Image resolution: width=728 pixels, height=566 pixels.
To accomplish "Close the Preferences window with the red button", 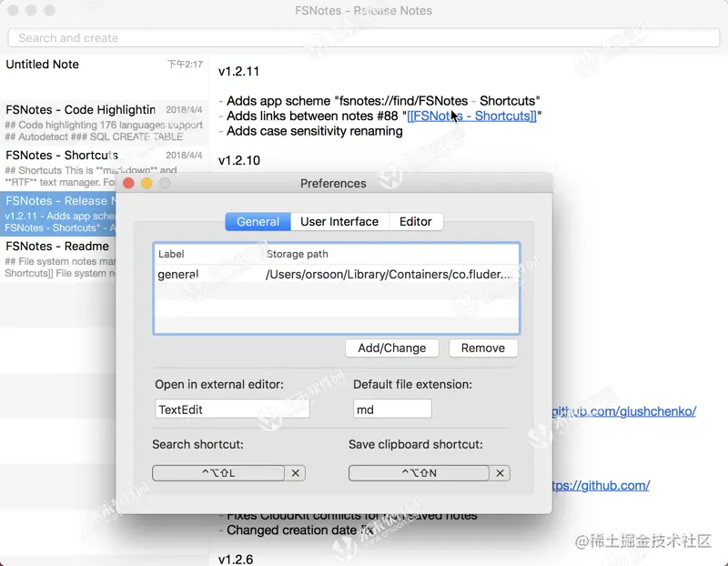I will pyautogui.click(x=128, y=184).
